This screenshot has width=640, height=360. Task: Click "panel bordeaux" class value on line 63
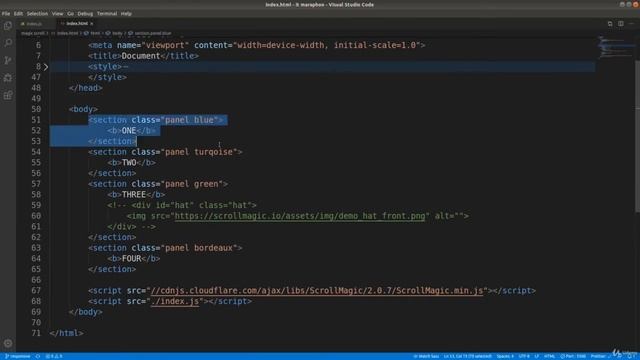199,248
